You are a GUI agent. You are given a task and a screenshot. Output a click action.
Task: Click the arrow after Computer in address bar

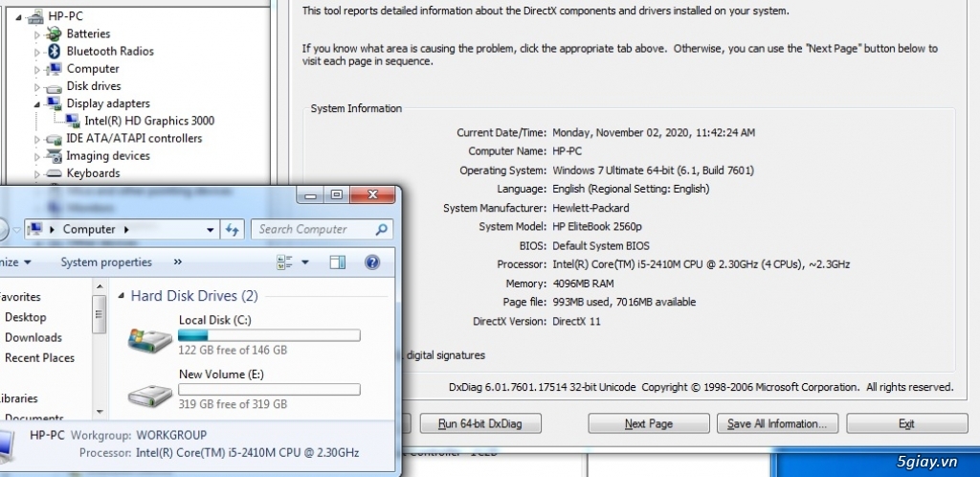point(126,230)
